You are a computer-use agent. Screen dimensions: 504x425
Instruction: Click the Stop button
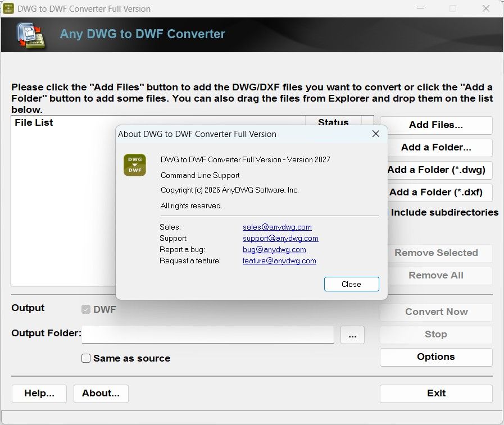point(436,335)
